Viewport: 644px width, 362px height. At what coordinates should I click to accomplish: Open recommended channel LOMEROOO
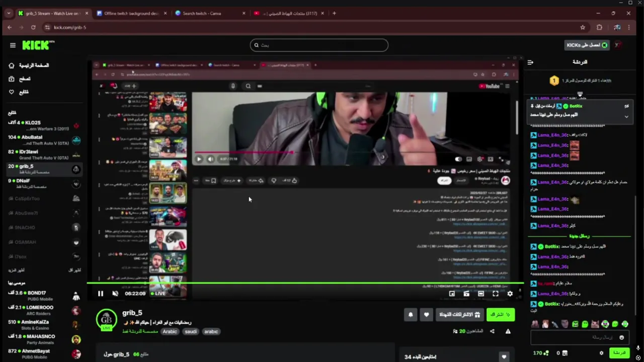coord(44,310)
